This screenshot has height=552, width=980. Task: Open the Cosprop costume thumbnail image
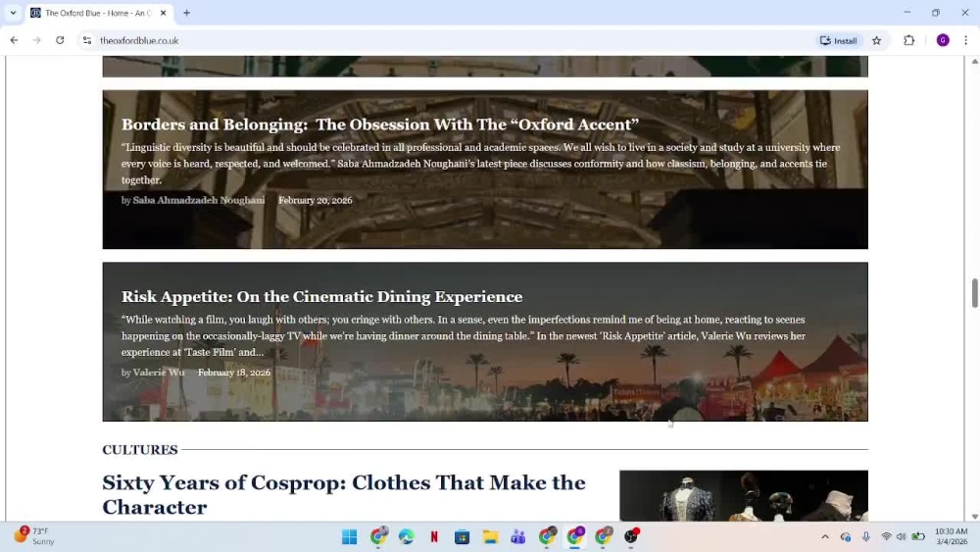pos(744,495)
